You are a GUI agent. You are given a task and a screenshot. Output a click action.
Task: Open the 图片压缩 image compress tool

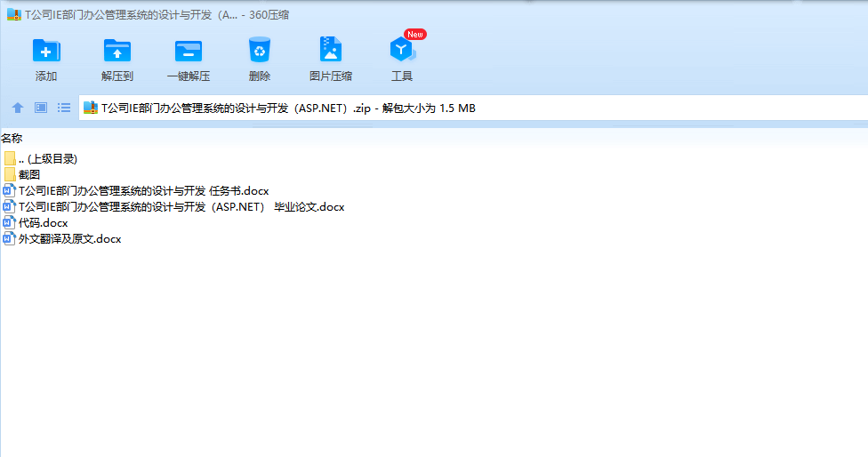click(331, 50)
